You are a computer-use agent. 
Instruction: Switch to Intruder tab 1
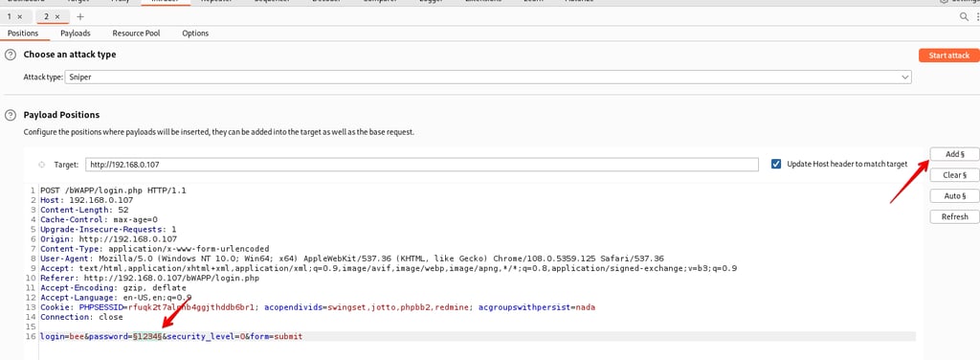(10, 17)
